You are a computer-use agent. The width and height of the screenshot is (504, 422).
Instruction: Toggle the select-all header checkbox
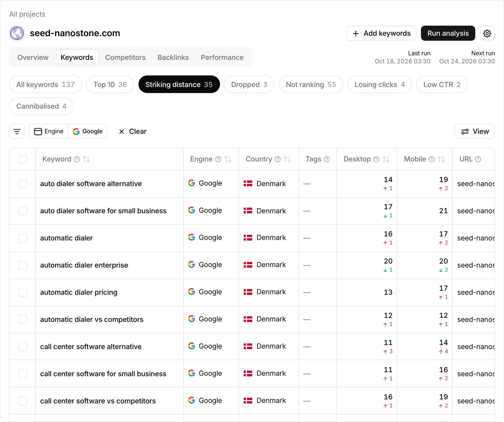23,159
